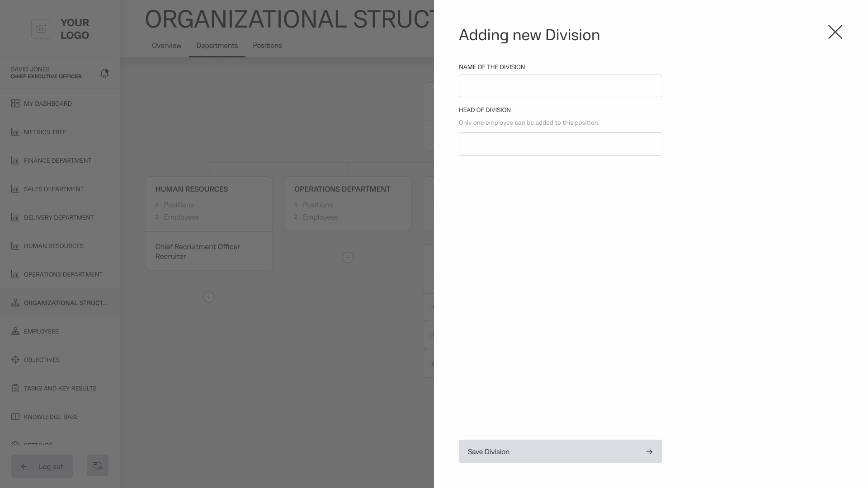Open the Departments tab
Viewport: 868px width, 488px height.
(x=217, y=46)
